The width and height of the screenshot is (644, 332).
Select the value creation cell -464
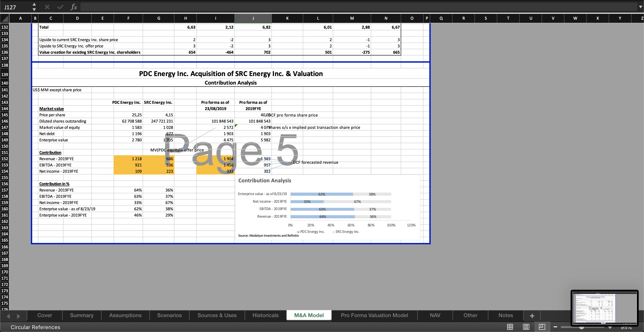coord(216,52)
